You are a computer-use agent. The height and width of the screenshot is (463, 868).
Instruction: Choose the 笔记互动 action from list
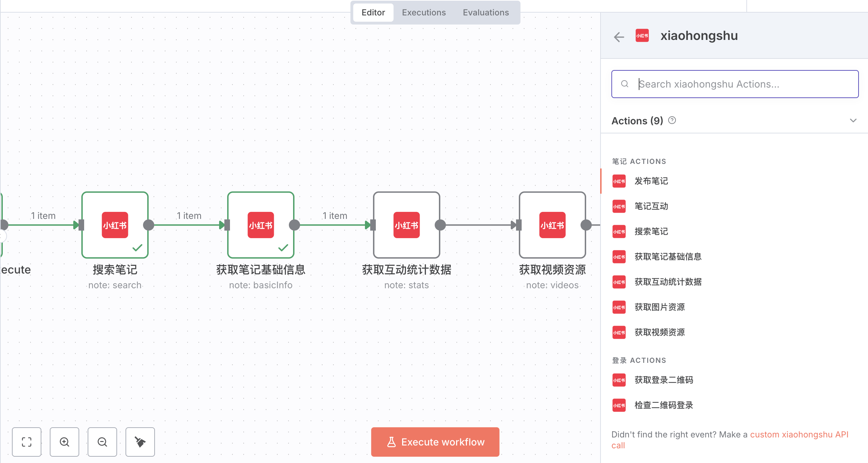pyautogui.click(x=651, y=206)
